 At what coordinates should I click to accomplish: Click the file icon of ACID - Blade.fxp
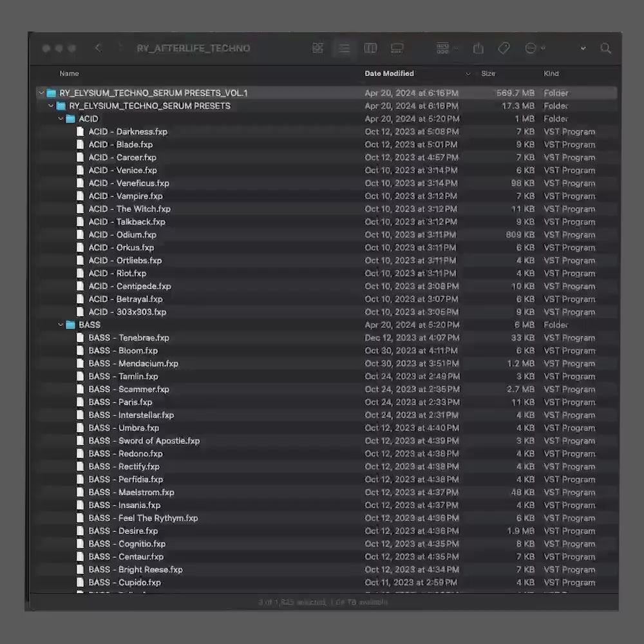click(x=80, y=144)
